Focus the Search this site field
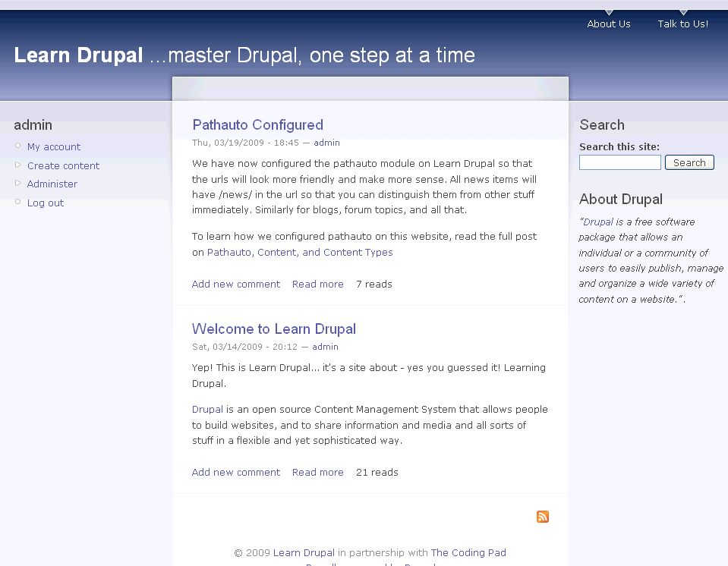Image resolution: width=728 pixels, height=566 pixels. [x=619, y=162]
